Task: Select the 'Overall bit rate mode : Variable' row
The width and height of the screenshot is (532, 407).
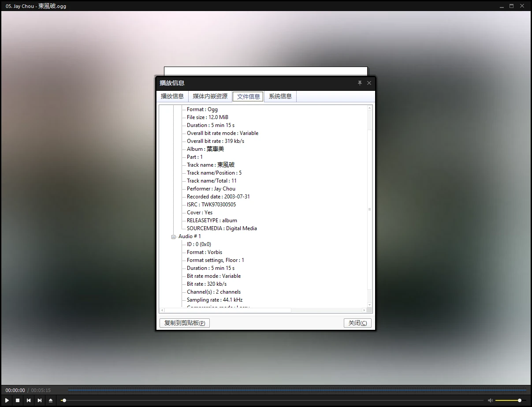Action: [x=223, y=133]
